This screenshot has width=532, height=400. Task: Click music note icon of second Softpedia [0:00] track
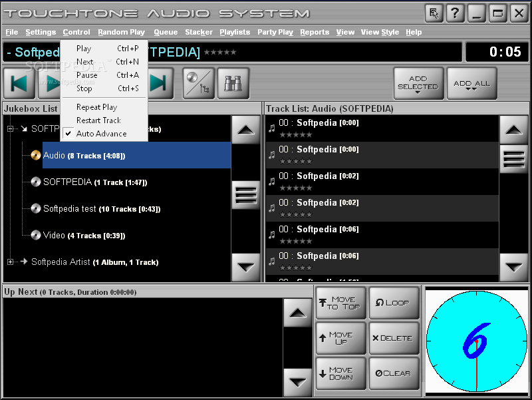tap(272, 155)
